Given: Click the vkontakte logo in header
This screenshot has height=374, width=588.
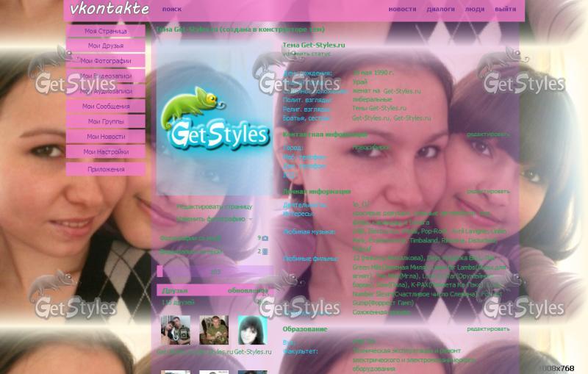Looking at the screenshot, I should click(110, 9).
